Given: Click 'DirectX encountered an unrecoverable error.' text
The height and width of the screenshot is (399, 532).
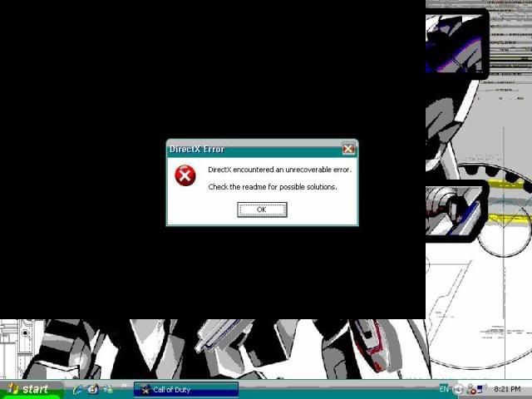Looking at the screenshot, I should (279, 170).
